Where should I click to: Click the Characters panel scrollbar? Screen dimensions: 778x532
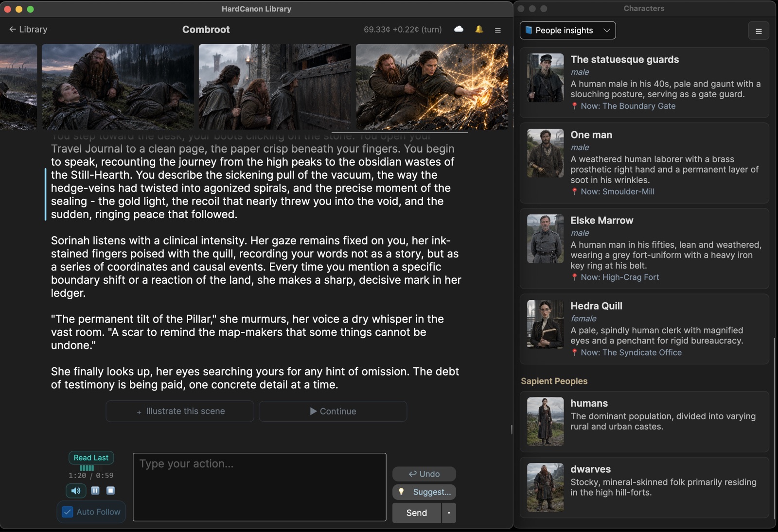click(x=774, y=428)
